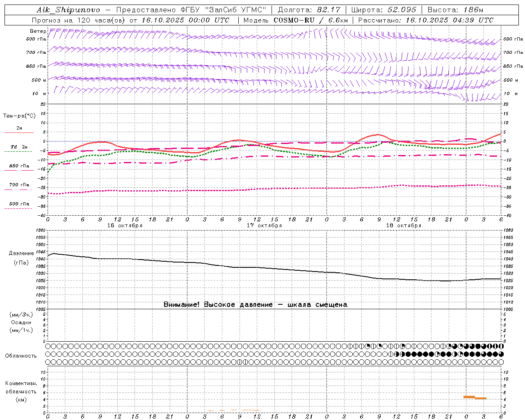Click the "16 октября" date label
Image resolution: width=525 pixels, height=420 pixels.
click(x=125, y=226)
